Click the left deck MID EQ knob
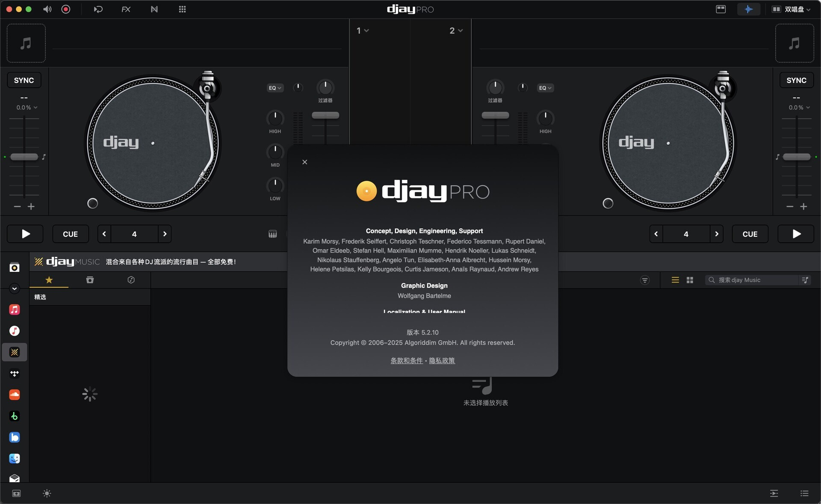 pos(275,152)
